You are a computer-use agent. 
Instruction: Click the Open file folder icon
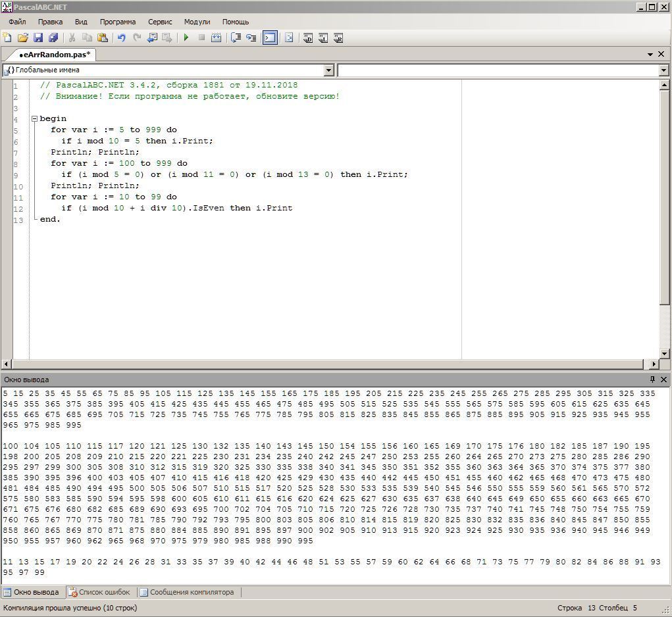pyautogui.click(x=22, y=38)
